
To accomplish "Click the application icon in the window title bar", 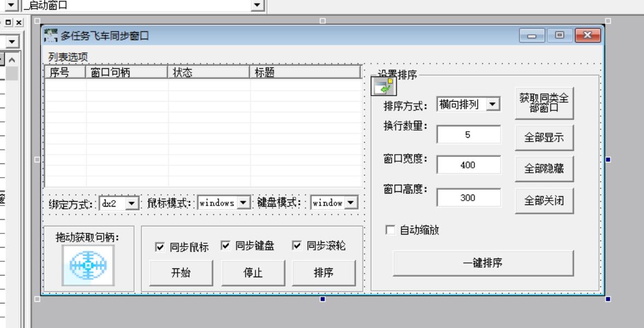I will click(x=50, y=34).
